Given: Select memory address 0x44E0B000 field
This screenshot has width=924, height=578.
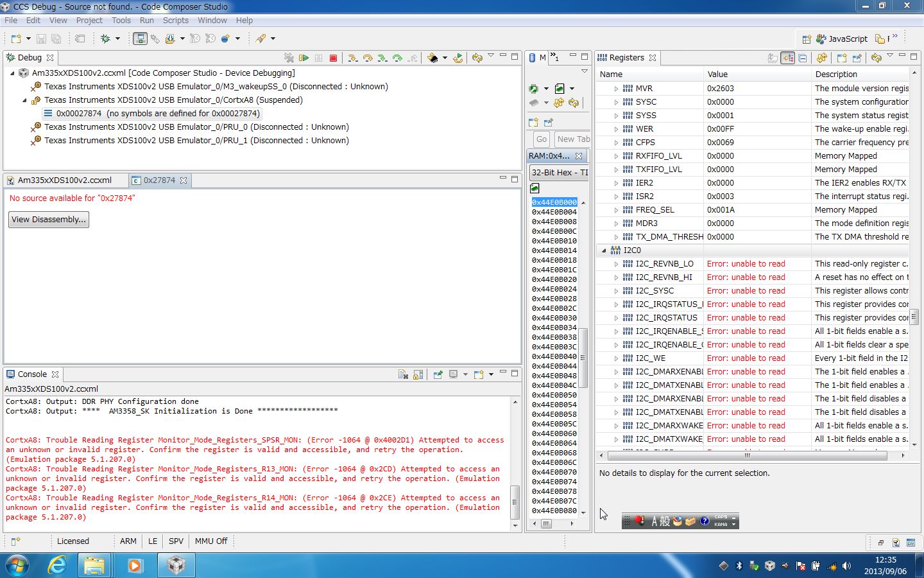Looking at the screenshot, I should 554,202.
